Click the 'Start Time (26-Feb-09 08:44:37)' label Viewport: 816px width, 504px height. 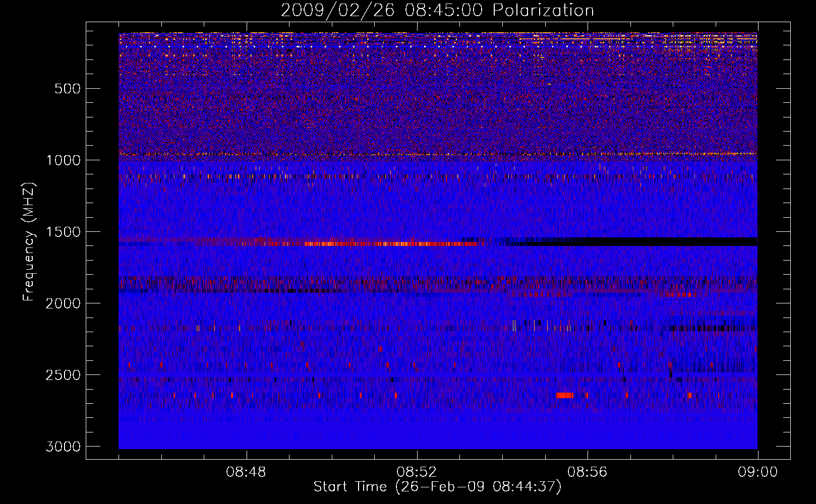(x=437, y=487)
